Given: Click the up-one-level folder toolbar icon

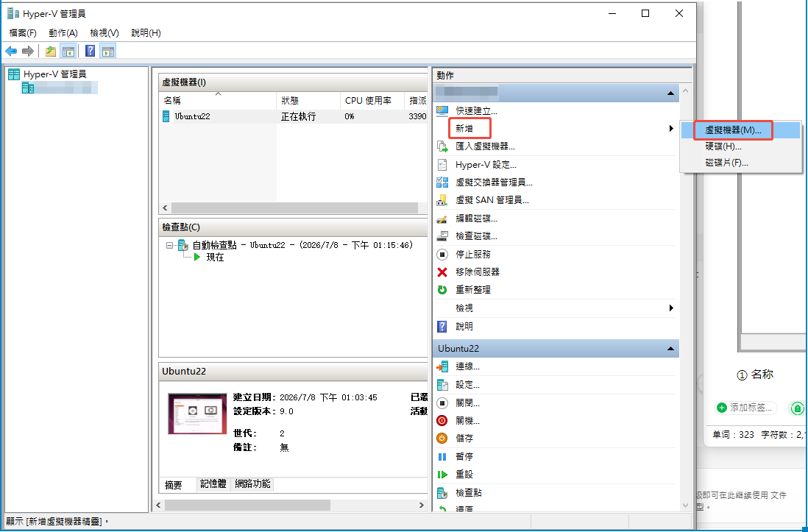Looking at the screenshot, I should click(51, 51).
